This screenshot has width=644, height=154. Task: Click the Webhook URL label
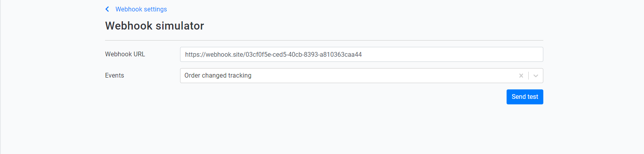[x=125, y=54]
